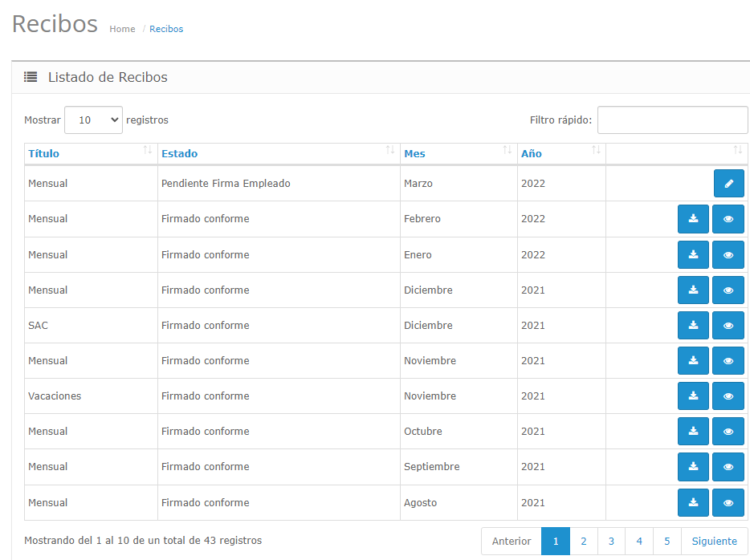This screenshot has width=750, height=560.
Task: View the Febrero 2022 receipt with eye icon
Action: coord(728,219)
